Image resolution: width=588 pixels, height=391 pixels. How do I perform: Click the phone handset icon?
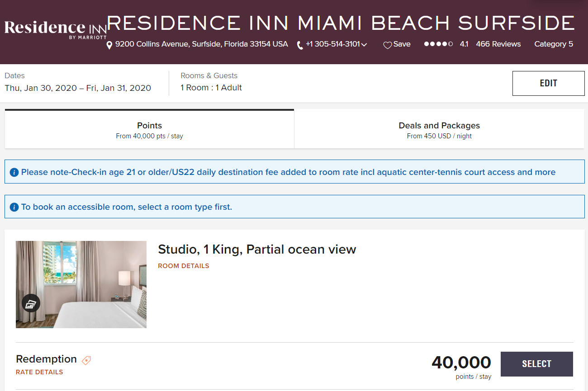[x=299, y=45]
